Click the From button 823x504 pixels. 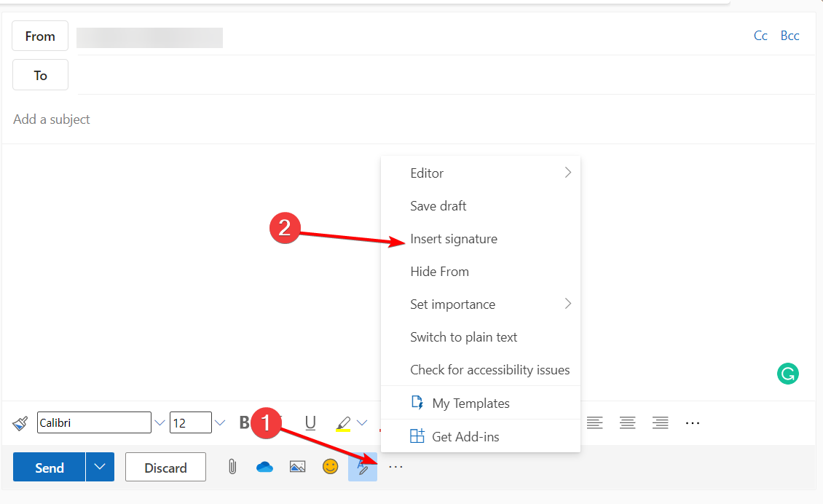40,36
